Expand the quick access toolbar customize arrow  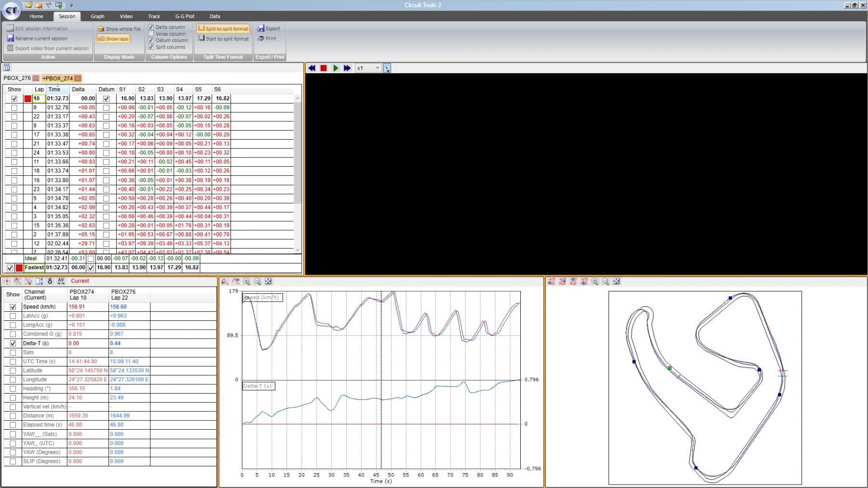click(x=71, y=5)
